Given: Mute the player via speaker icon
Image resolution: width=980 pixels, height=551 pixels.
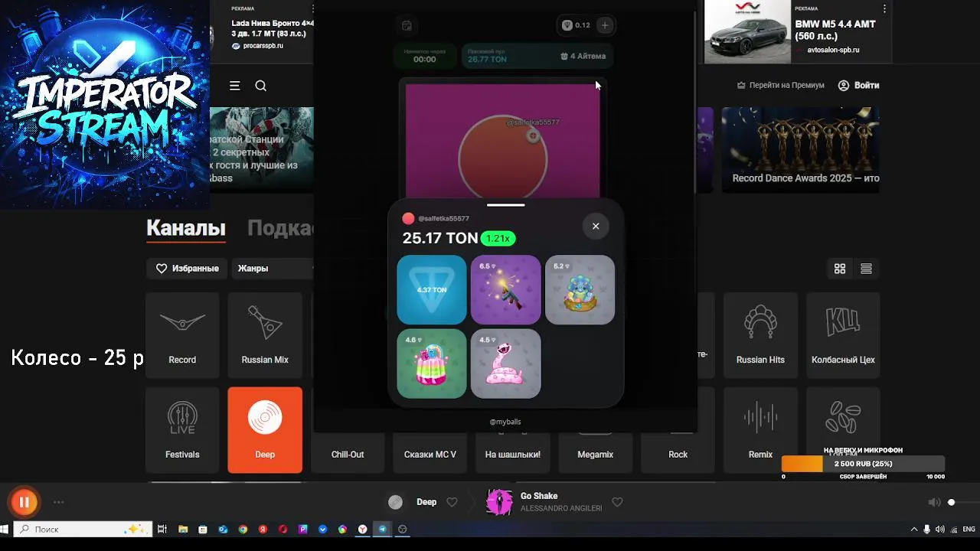Looking at the screenshot, I should [x=934, y=502].
